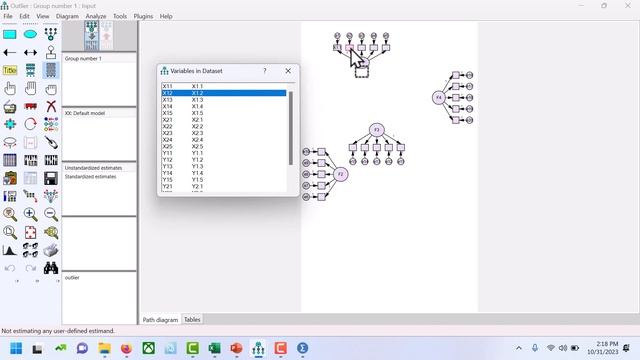The height and width of the screenshot is (360, 640).
Task: Select the duplicate objects copier tool
Action: (x=10, y=107)
